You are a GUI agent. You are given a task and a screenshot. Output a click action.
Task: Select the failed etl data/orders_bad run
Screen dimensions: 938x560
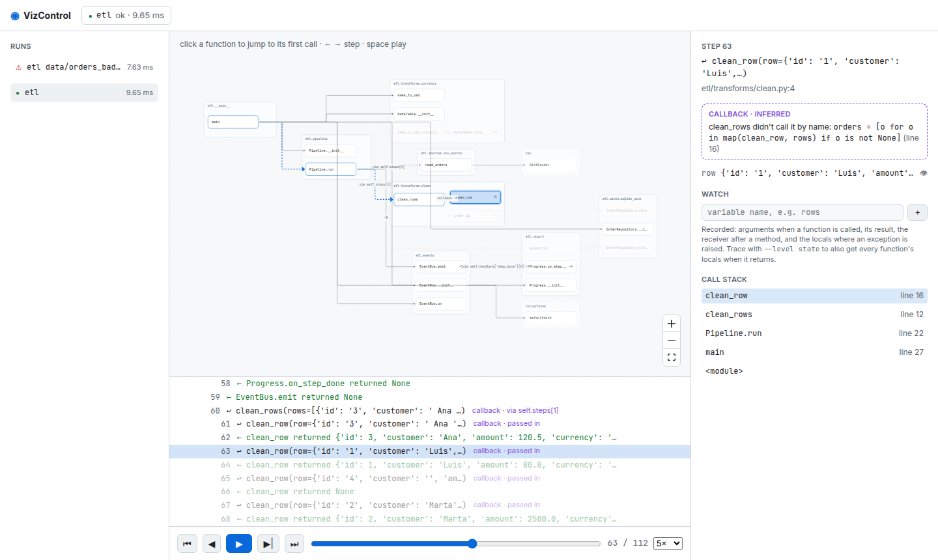point(84,67)
